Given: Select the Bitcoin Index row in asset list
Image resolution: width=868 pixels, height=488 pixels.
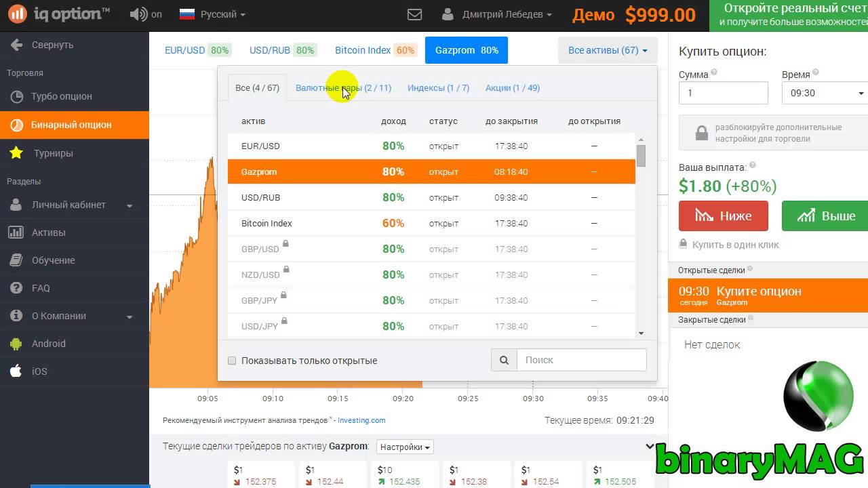Looking at the screenshot, I should (431, 224).
